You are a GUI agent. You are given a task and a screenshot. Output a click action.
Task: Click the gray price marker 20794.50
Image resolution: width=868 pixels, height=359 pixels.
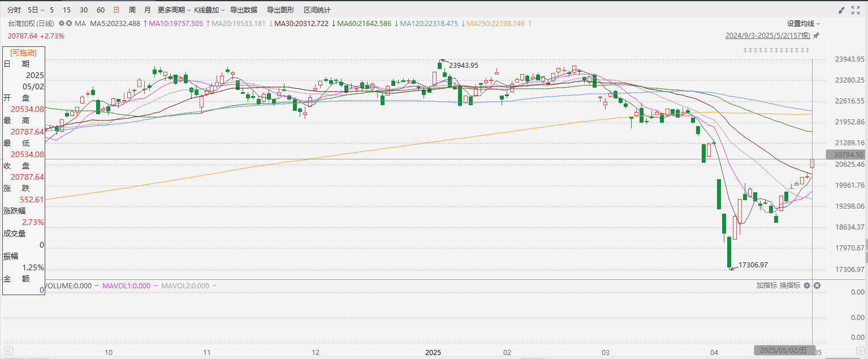point(845,154)
